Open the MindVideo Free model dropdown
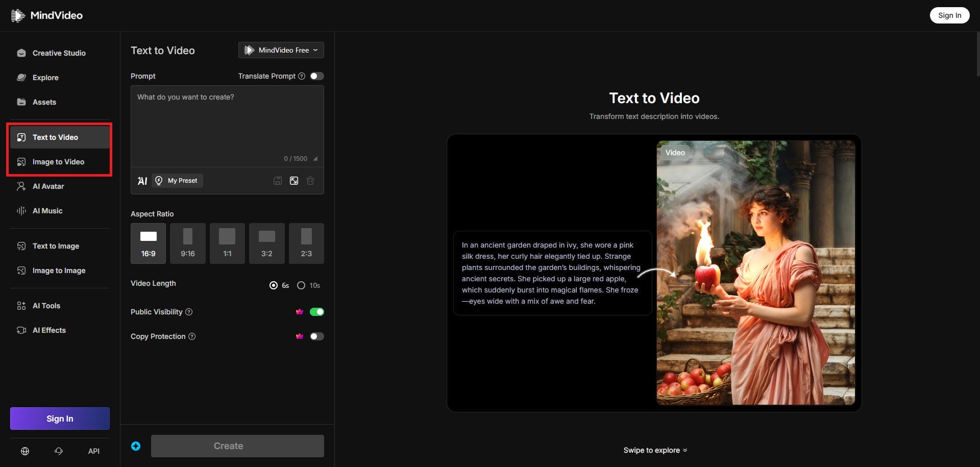This screenshot has height=467, width=980. [x=281, y=50]
